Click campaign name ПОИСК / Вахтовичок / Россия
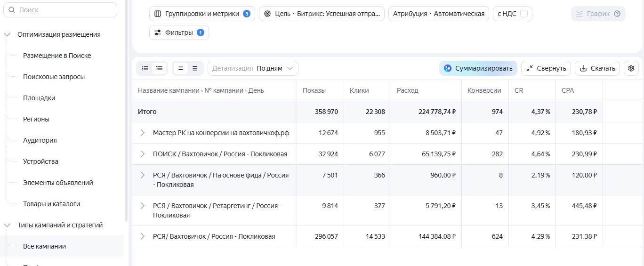644x266 pixels. [x=220, y=154]
